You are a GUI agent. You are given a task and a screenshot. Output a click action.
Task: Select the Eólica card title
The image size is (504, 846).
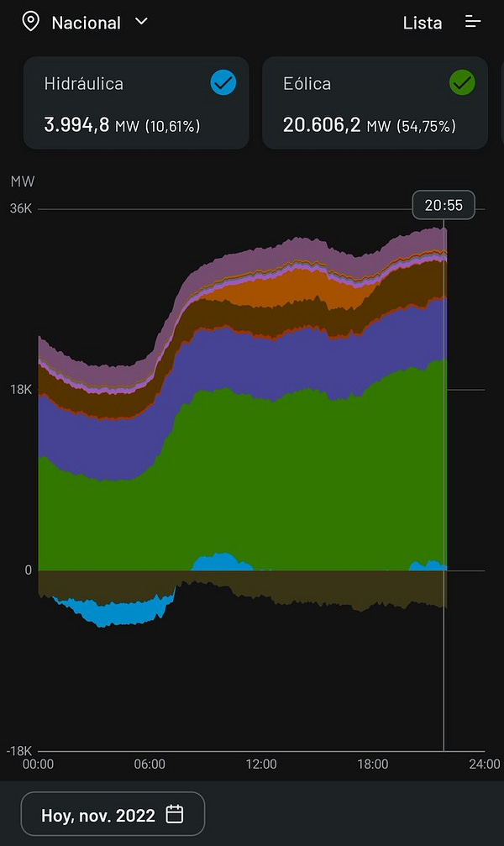[x=307, y=84]
